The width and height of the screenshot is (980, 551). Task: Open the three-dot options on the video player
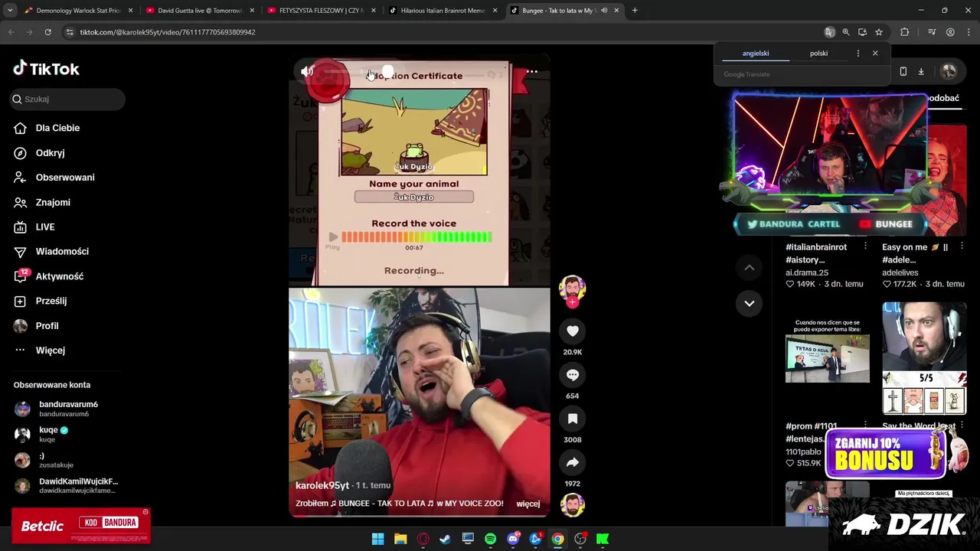(x=532, y=72)
